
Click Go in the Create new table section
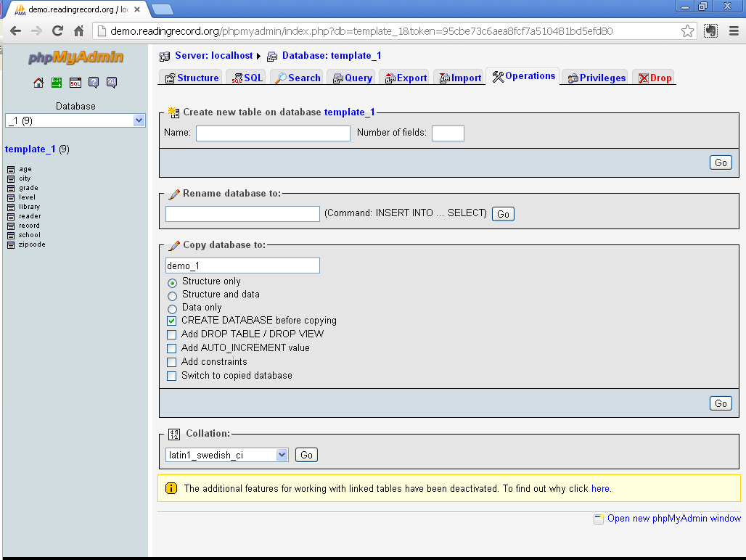point(721,162)
